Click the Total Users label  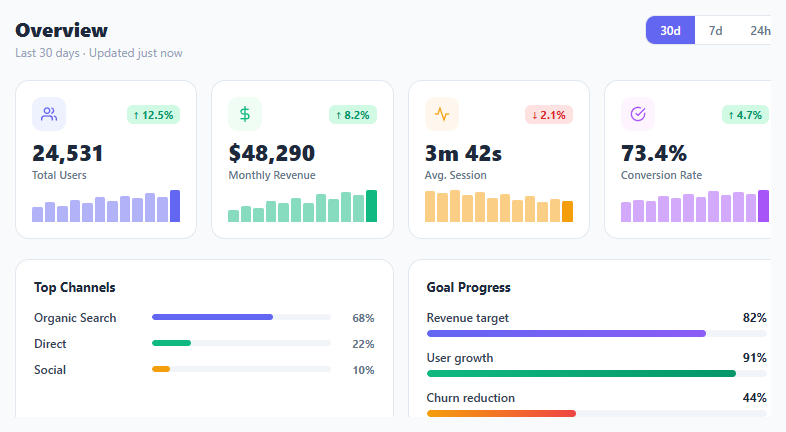[59, 175]
